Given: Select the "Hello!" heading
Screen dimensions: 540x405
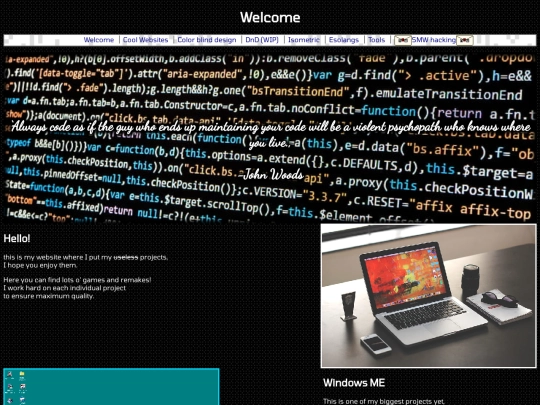Looking at the screenshot, I should pyautogui.click(x=17, y=238).
